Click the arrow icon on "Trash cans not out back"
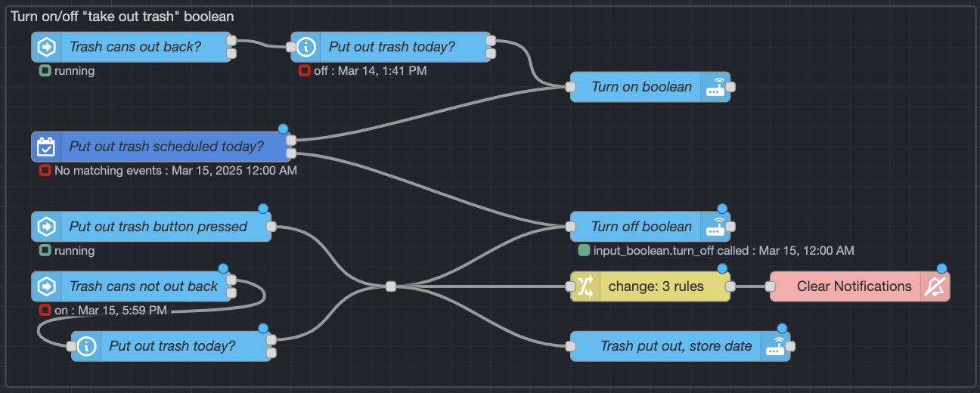This screenshot has width=980, height=393. tap(46, 286)
